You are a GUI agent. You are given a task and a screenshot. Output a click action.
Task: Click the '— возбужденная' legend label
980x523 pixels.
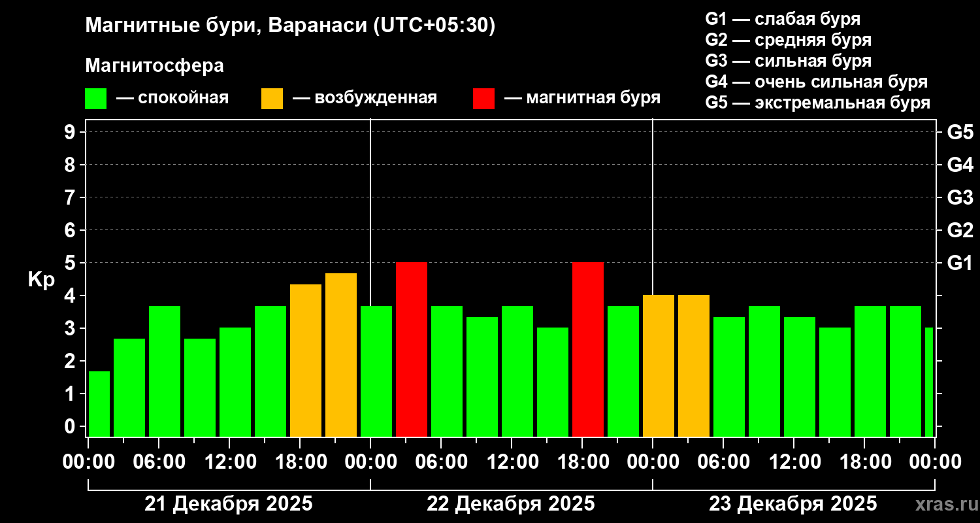(365, 99)
